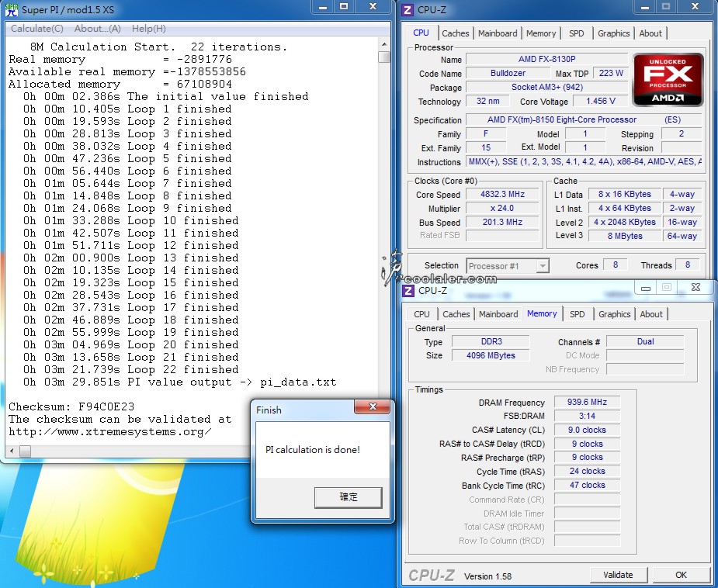Viewport: 718px width, 588px height.
Task: Close the Finish dialog with red X
Action: pyautogui.click(x=373, y=406)
